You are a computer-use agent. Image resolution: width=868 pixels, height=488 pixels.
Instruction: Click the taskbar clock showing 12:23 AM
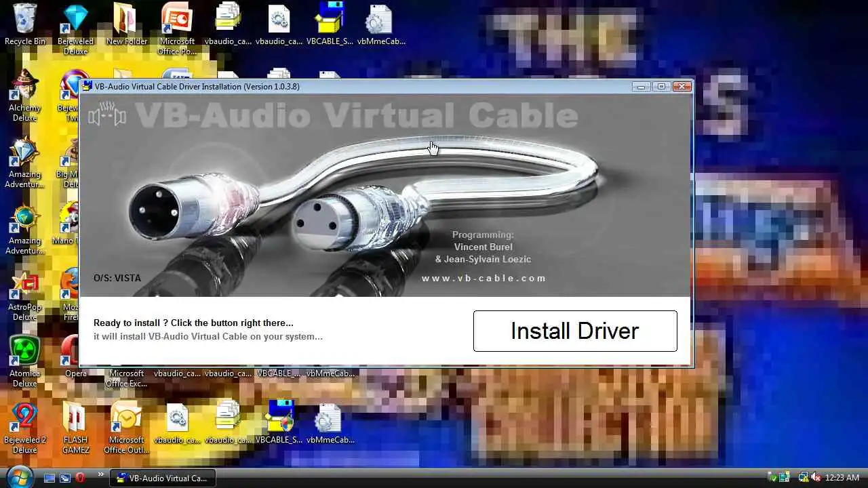(x=842, y=478)
